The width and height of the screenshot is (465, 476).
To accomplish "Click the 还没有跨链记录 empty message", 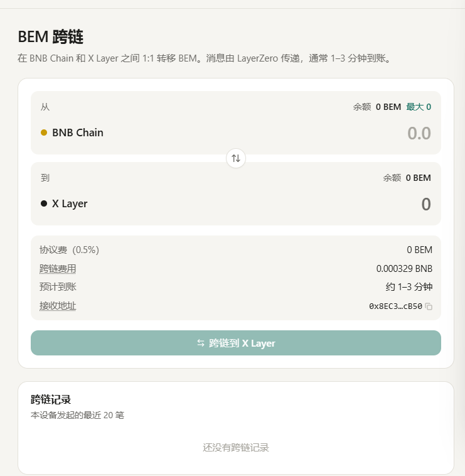I will click(x=236, y=448).
